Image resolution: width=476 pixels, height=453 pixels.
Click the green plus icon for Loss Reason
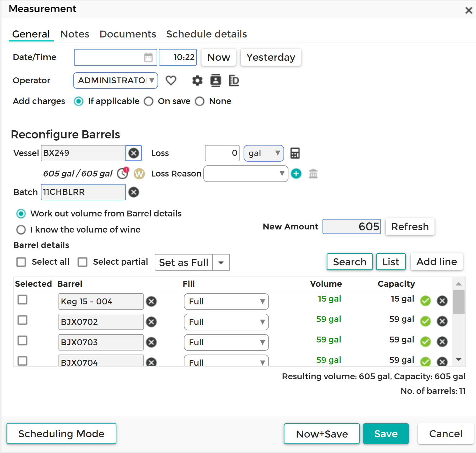296,174
